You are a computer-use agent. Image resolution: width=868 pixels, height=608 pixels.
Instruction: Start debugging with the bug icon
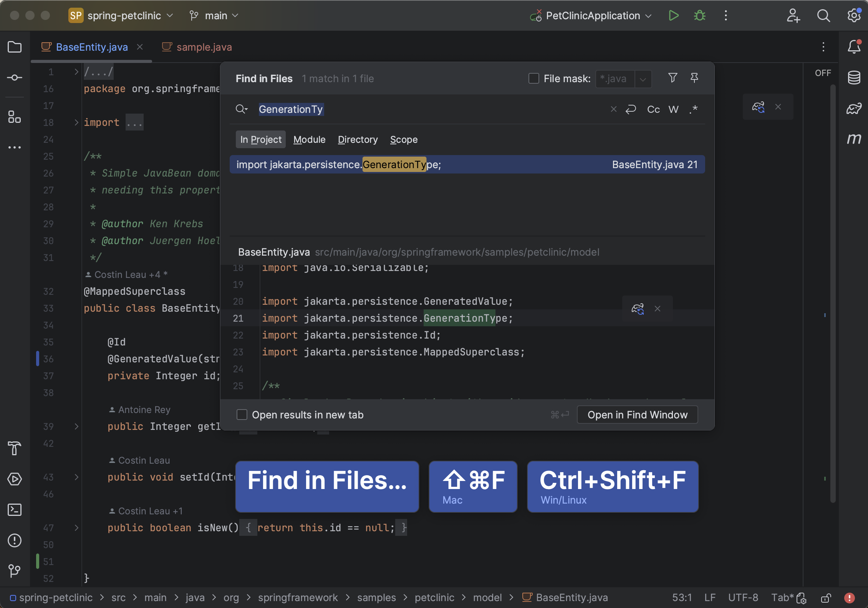pos(699,16)
